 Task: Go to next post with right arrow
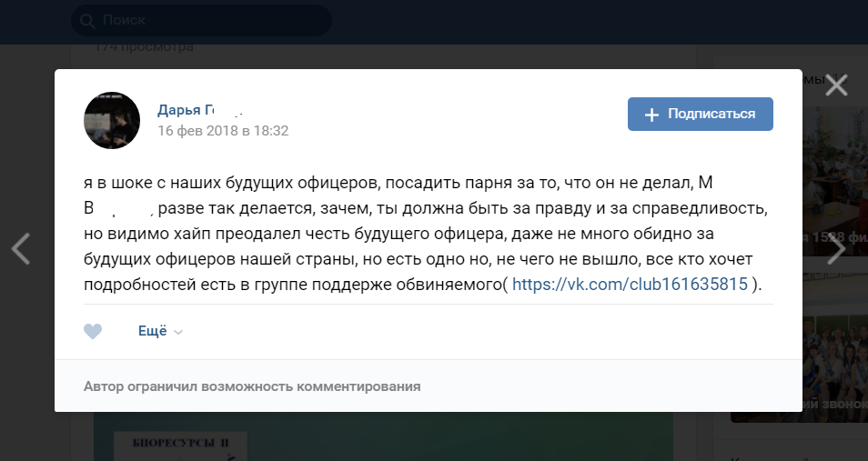(x=836, y=248)
